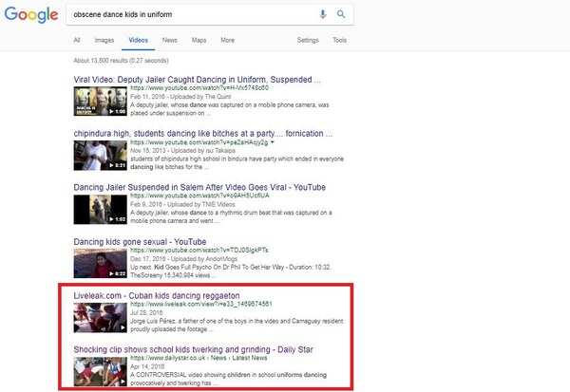Click the dailystar.co.uk breadcrumb URL

[199, 358]
